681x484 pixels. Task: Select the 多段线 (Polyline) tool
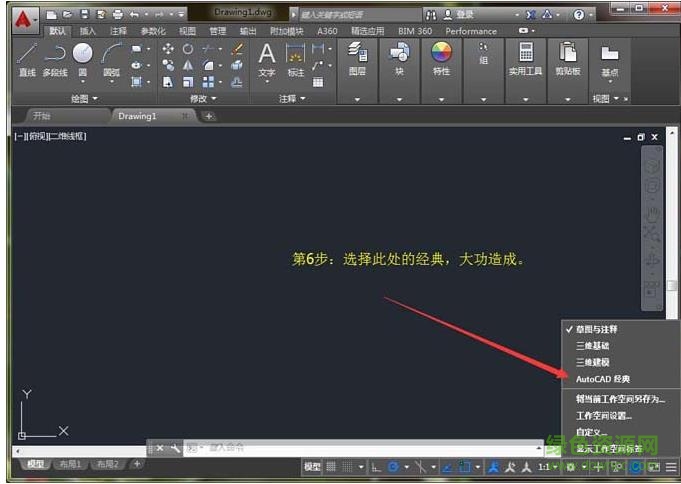[x=55, y=59]
